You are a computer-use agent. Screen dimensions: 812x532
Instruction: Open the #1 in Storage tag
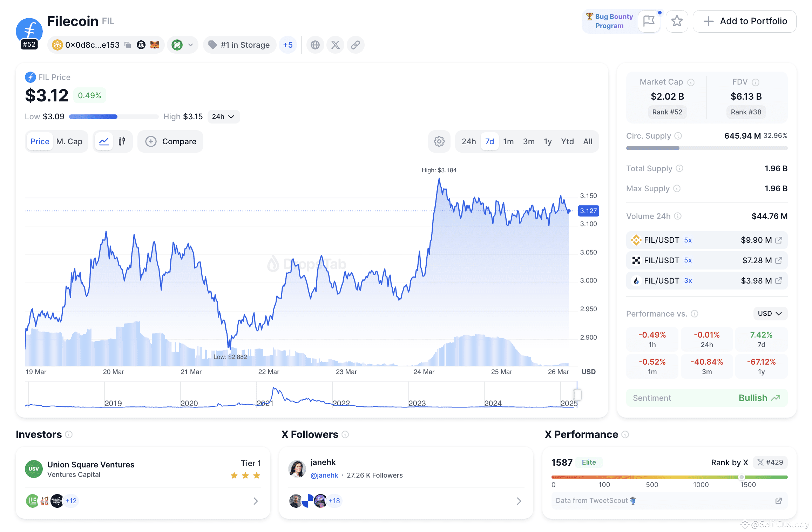pos(239,45)
